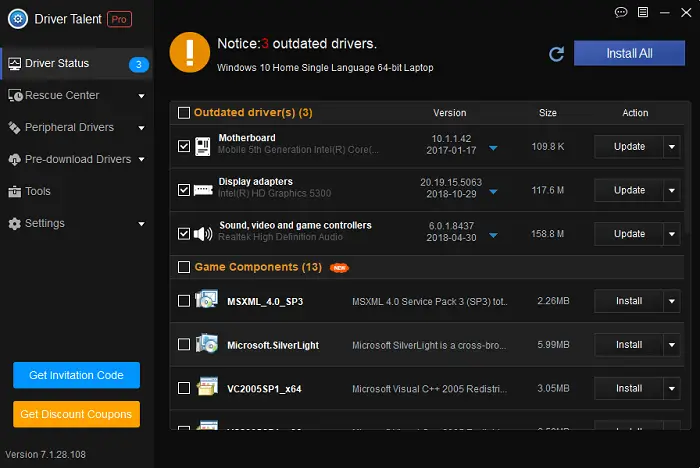Select Pre-download Drivers in the sidebar
700x468 pixels.
pos(76,159)
